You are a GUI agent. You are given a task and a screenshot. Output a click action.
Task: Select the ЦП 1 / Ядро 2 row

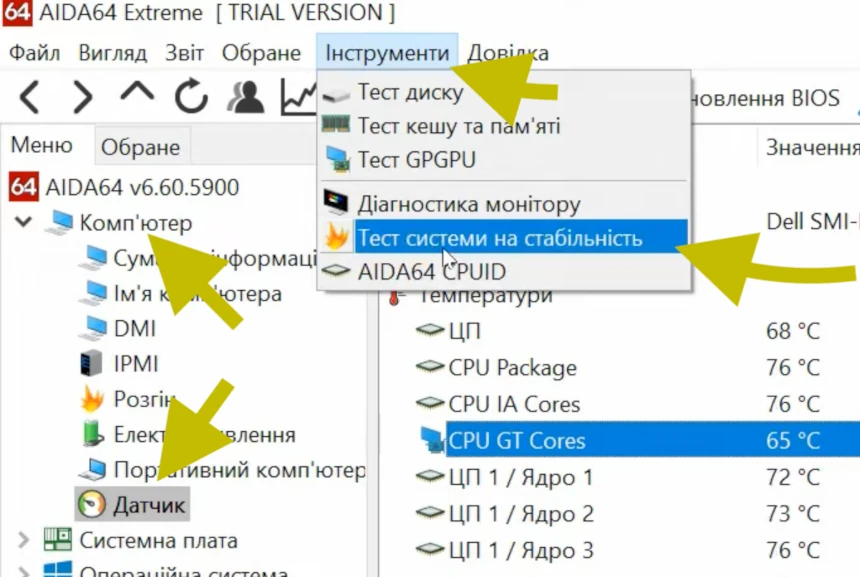click(620, 514)
